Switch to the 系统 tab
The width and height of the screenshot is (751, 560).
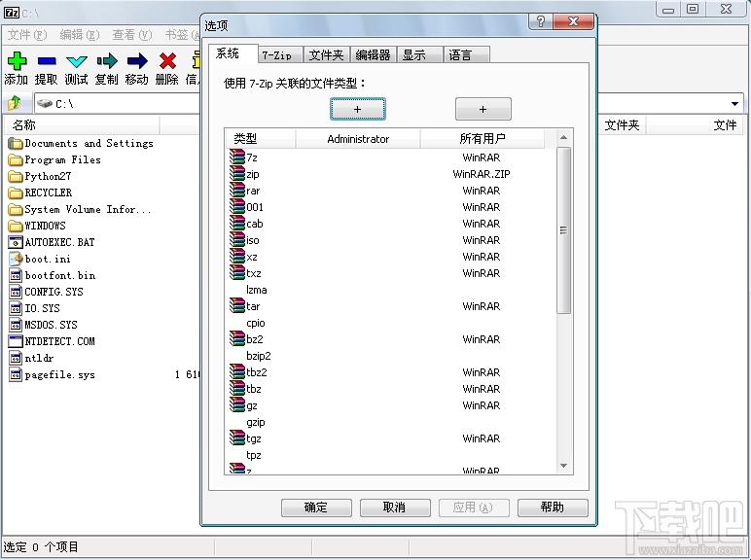pos(232,53)
